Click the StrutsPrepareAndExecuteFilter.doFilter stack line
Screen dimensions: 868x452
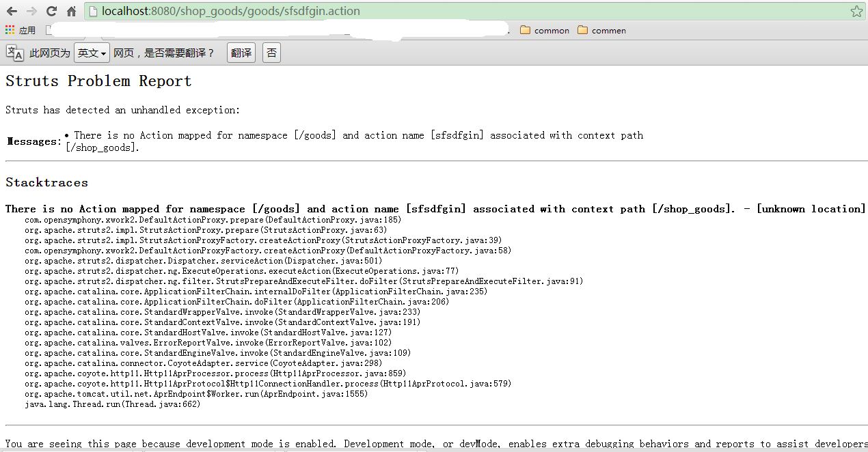tap(303, 281)
